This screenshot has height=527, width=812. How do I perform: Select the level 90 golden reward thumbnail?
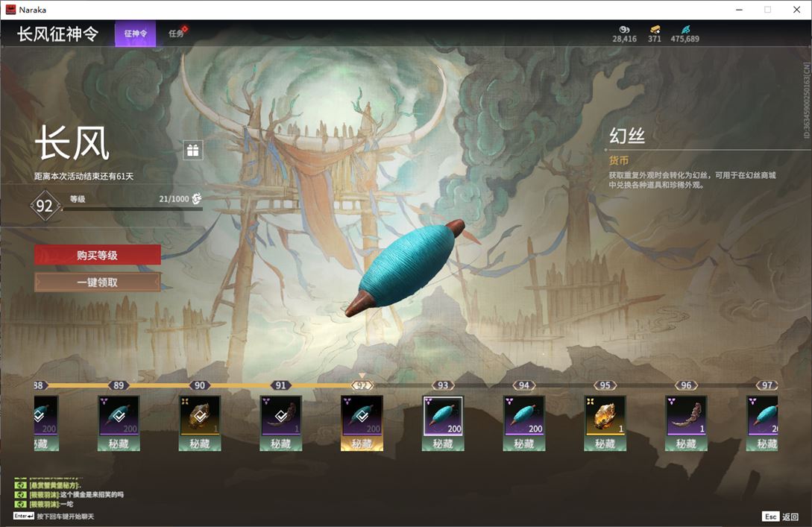[199, 416]
